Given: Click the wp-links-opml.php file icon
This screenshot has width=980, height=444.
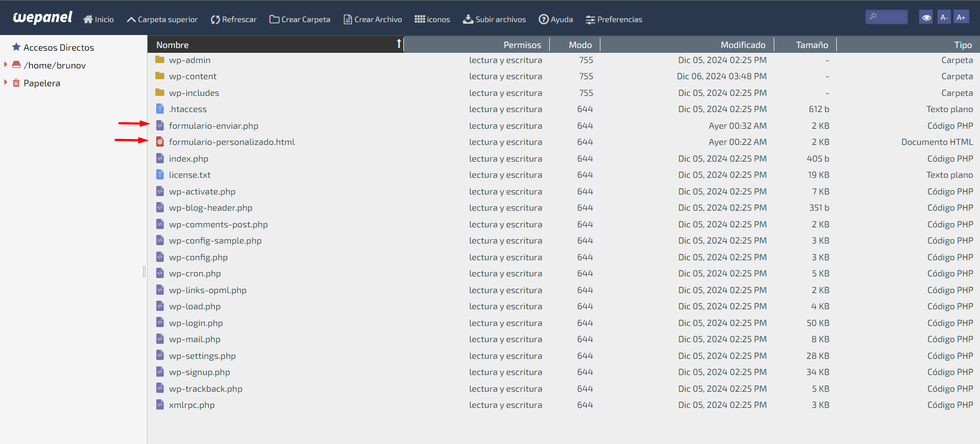Looking at the screenshot, I should click(160, 289).
